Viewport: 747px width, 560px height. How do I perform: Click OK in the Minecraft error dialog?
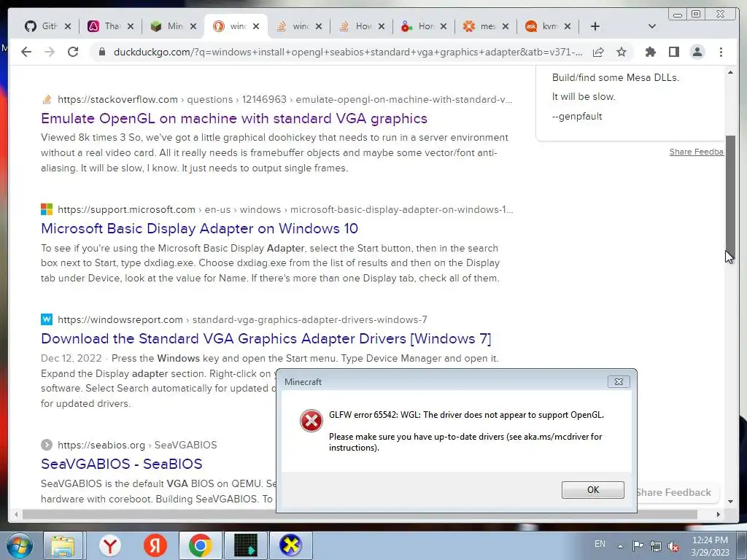592,489
